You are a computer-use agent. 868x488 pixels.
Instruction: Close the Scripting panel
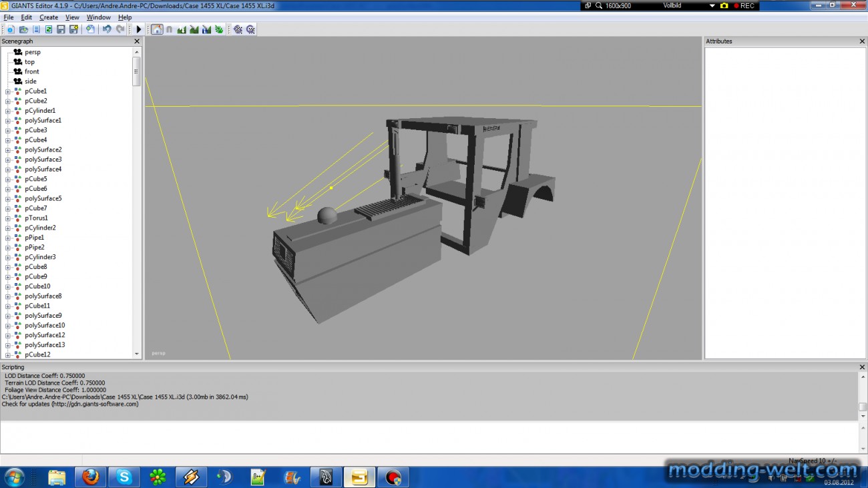[862, 367]
